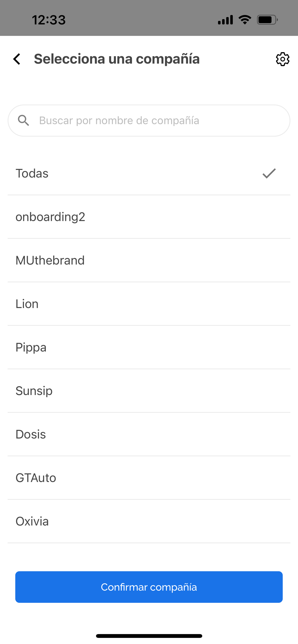Tap the 12:33 clock in status bar
The height and width of the screenshot is (644, 298).
49,20
